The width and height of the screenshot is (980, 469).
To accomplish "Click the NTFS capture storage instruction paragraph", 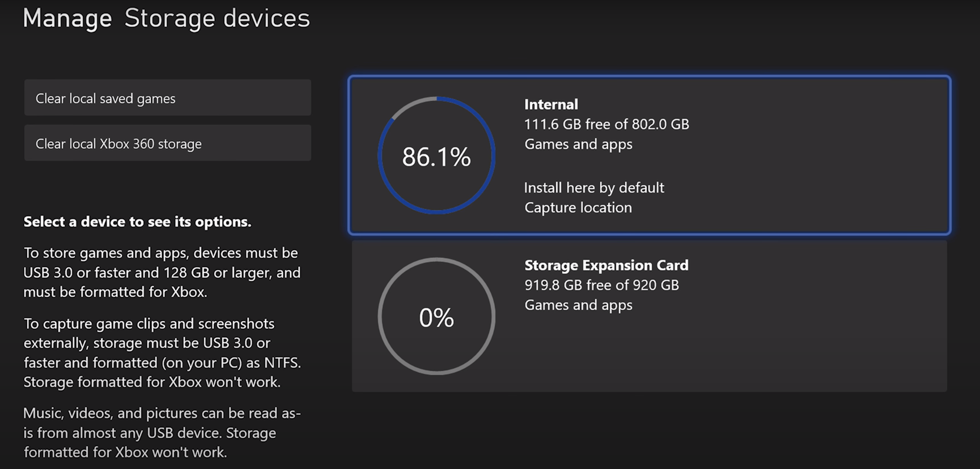I will pyautogui.click(x=162, y=352).
